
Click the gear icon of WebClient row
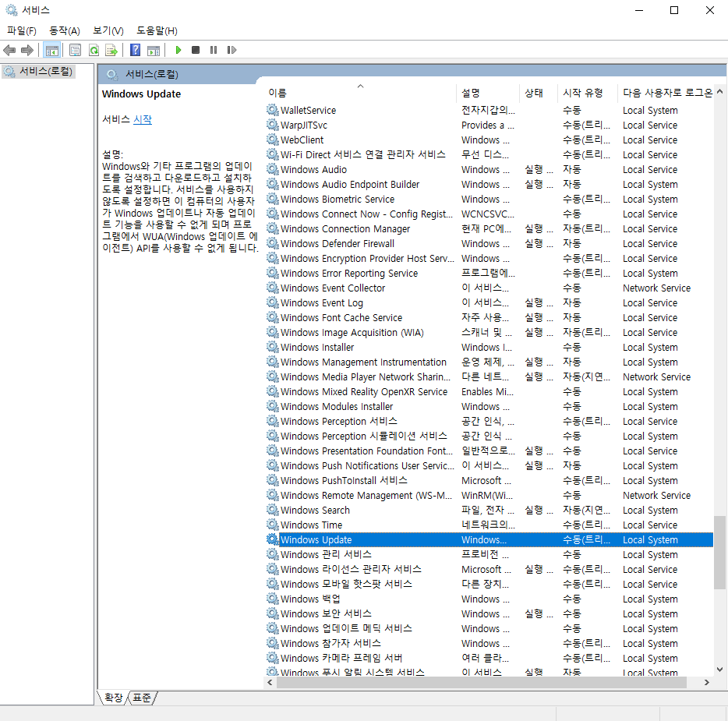click(273, 140)
